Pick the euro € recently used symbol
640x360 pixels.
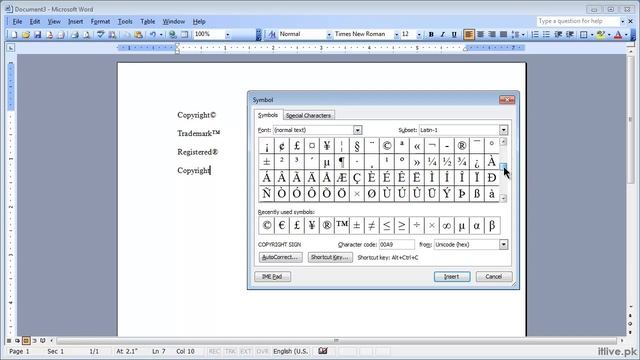pos(282,225)
